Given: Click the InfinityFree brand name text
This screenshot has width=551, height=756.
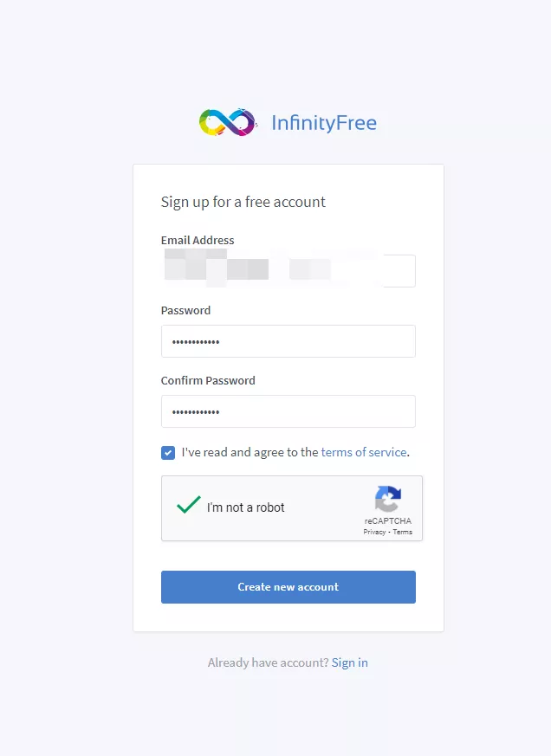Looking at the screenshot, I should 323,123.
